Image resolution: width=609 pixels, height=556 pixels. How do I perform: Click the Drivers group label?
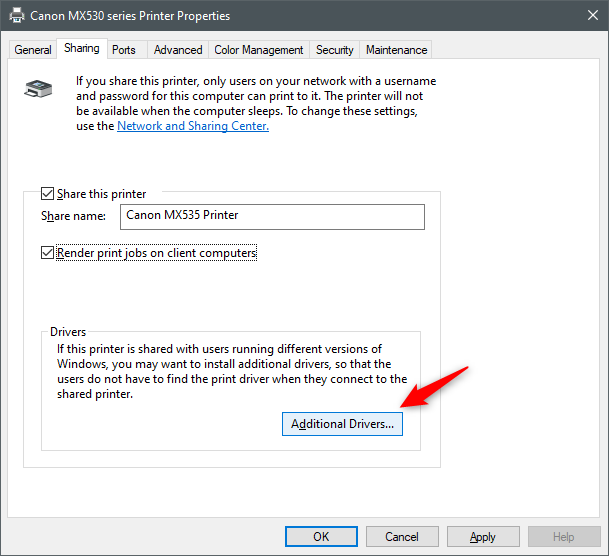68,332
